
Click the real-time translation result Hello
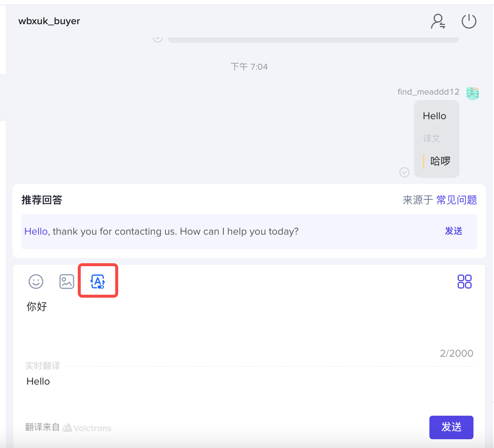pyautogui.click(x=38, y=381)
